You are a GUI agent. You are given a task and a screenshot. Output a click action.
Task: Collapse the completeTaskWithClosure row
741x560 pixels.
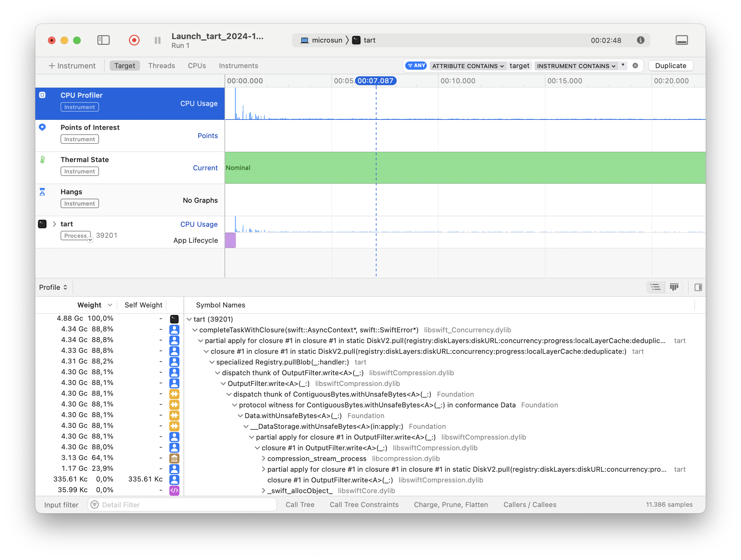click(x=195, y=330)
